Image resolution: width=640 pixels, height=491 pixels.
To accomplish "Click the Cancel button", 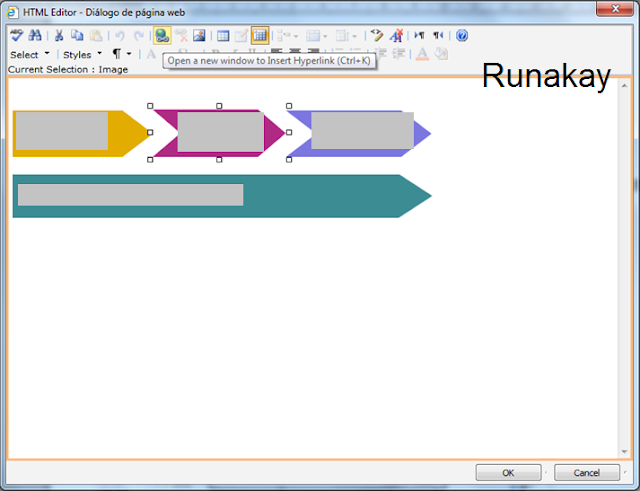I will [x=587, y=473].
